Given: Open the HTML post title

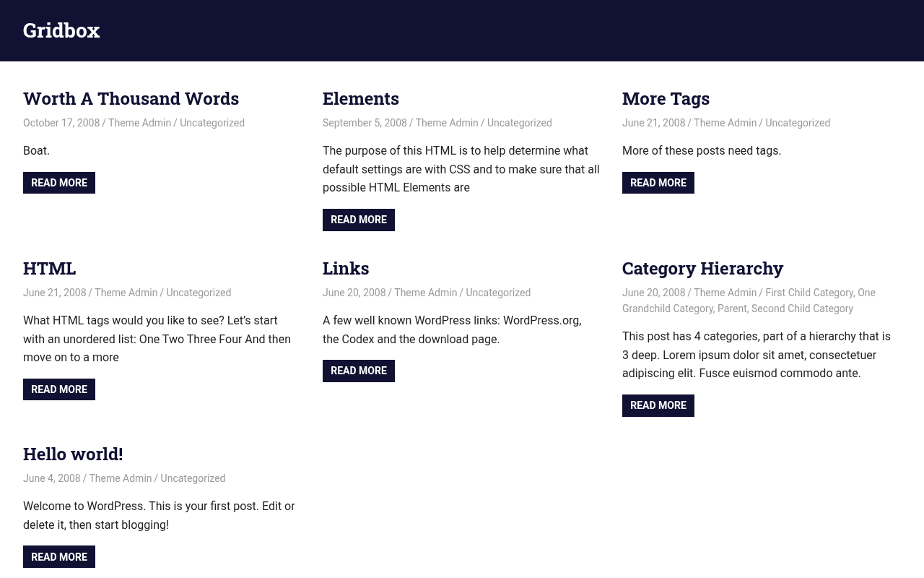Looking at the screenshot, I should click(x=49, y=268).
